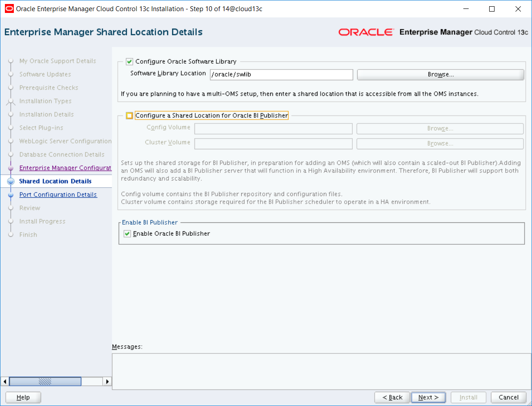This screenshot has width=532, height=406.
Task: Click sidebar scroll right arrow
Action: (x=107, y=381)
